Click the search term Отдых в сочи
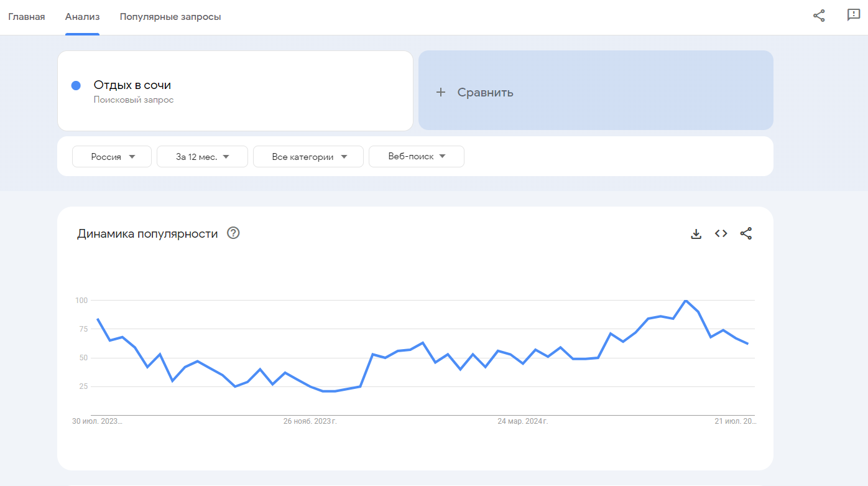 [x=132, y=85]
